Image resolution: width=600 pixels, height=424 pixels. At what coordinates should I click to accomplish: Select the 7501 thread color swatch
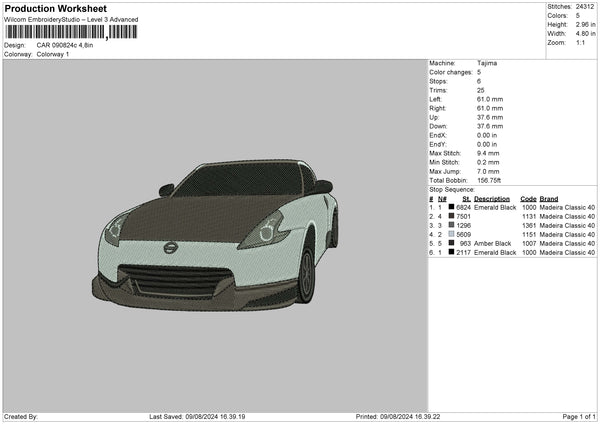451,216
